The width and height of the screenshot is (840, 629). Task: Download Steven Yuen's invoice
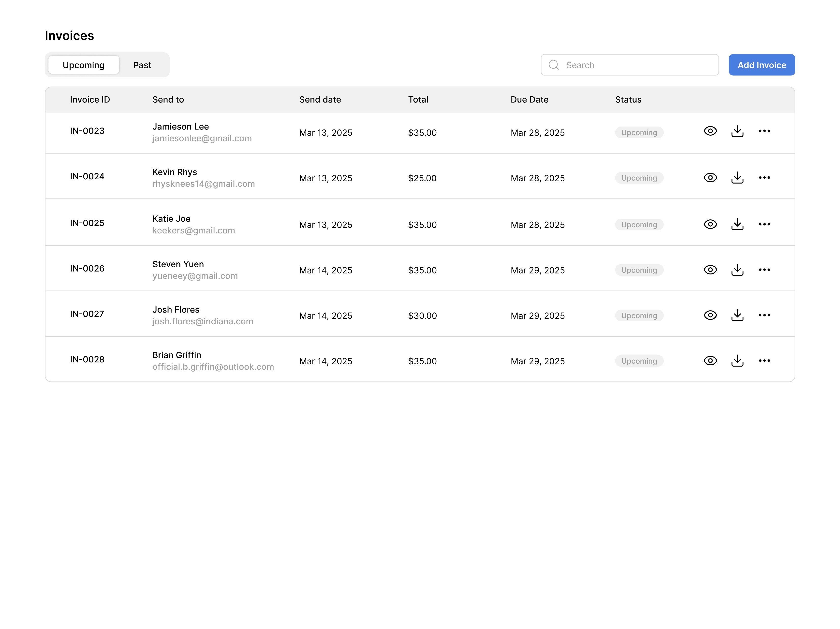click(737, 270)
